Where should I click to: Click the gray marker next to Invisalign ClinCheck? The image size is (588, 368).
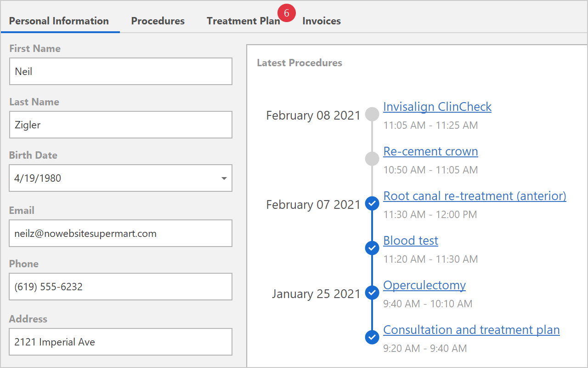pyautogui.click(x=372, y=115)
